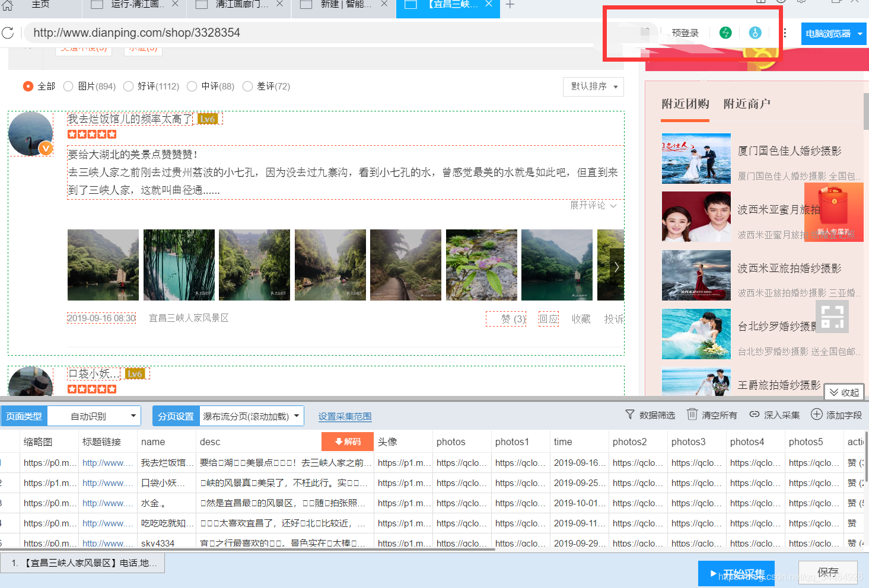Select the 中评(88) radio button
The image size is (869, 588).
click(192, 87)
